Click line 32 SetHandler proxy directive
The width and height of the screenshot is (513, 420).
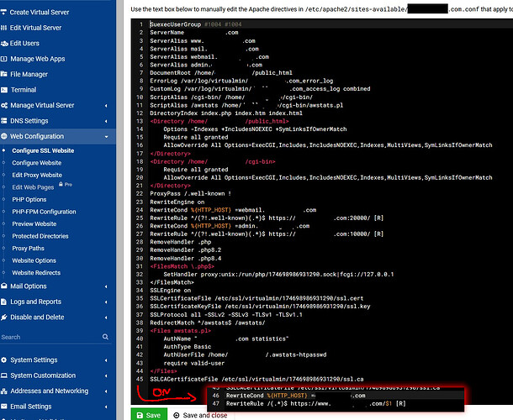(x=278, y=275)
